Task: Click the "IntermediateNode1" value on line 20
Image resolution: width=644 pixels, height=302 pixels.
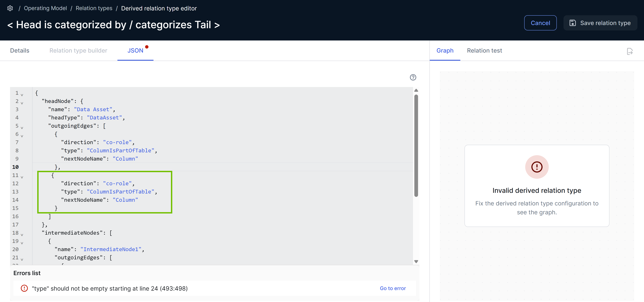Action: [x=111, y=249]
